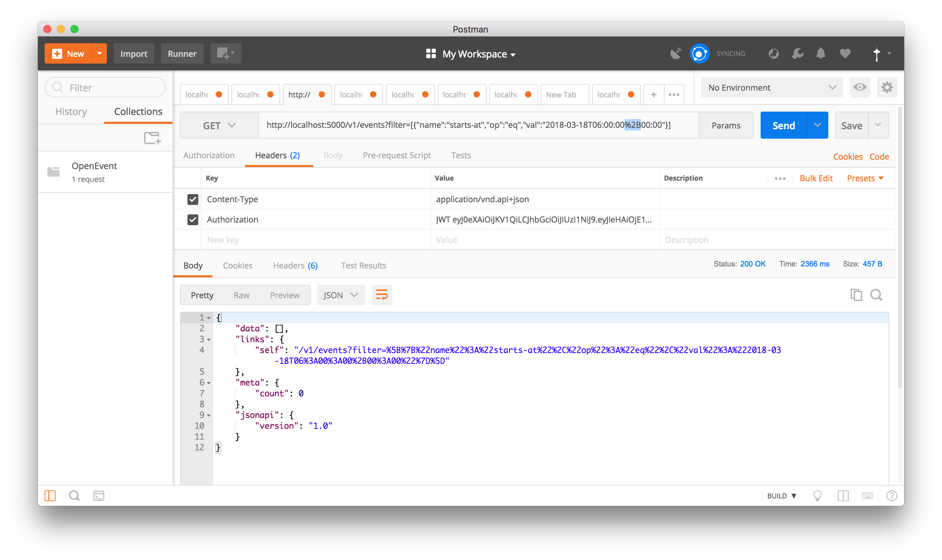
Task: Open the Test Results tab
Action: pyautogui.click(x=363, y=266)
